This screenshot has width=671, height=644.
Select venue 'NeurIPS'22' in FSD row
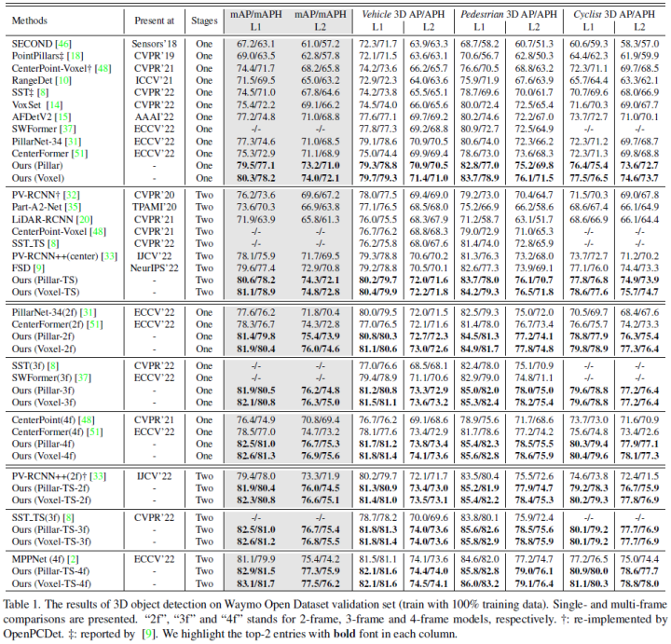click(x=154, y=268)
